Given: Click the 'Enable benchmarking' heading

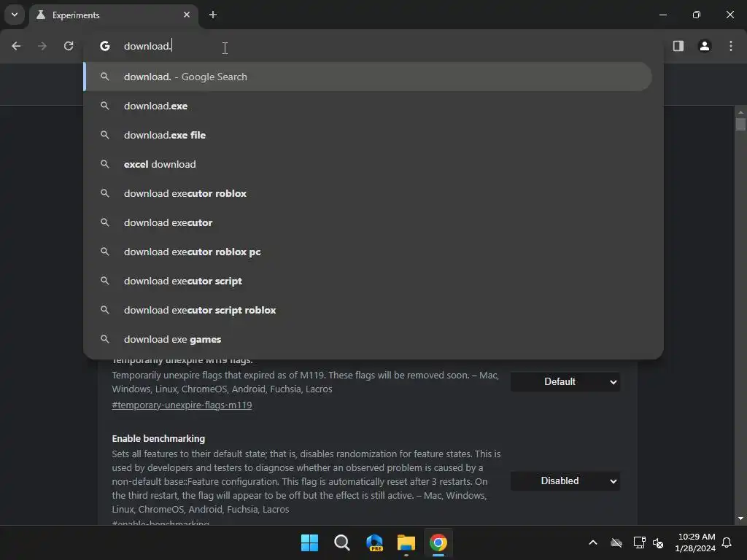Looking at the screenshot, I should (x=158, y=438).
